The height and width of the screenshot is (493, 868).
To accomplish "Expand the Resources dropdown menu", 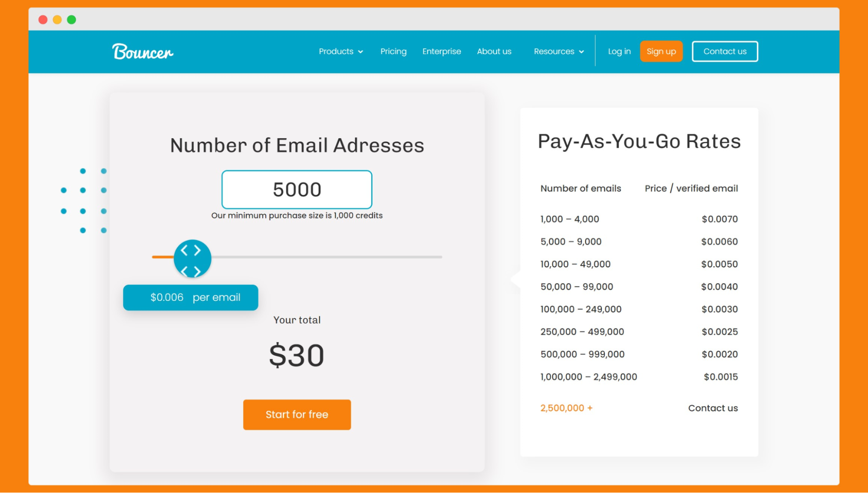I will (558, 51).
